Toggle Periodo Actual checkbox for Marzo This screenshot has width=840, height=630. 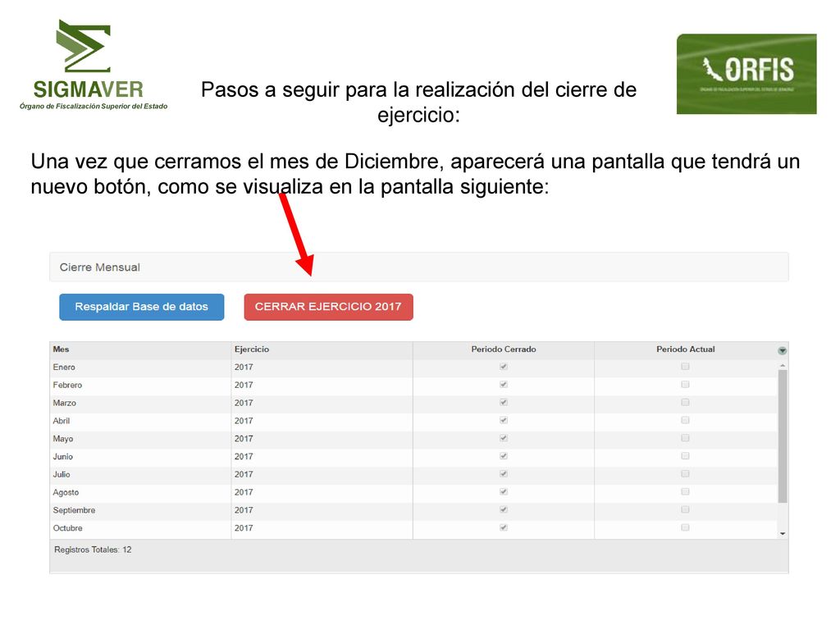click(685, 402)
